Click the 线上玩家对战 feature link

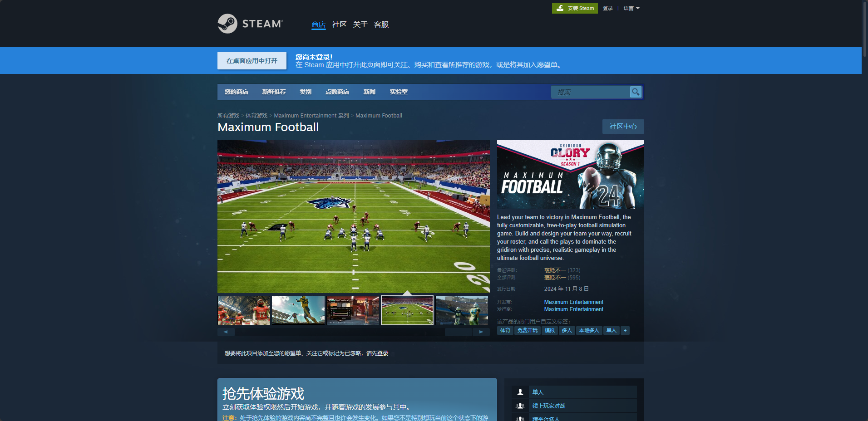coord(549,406)
